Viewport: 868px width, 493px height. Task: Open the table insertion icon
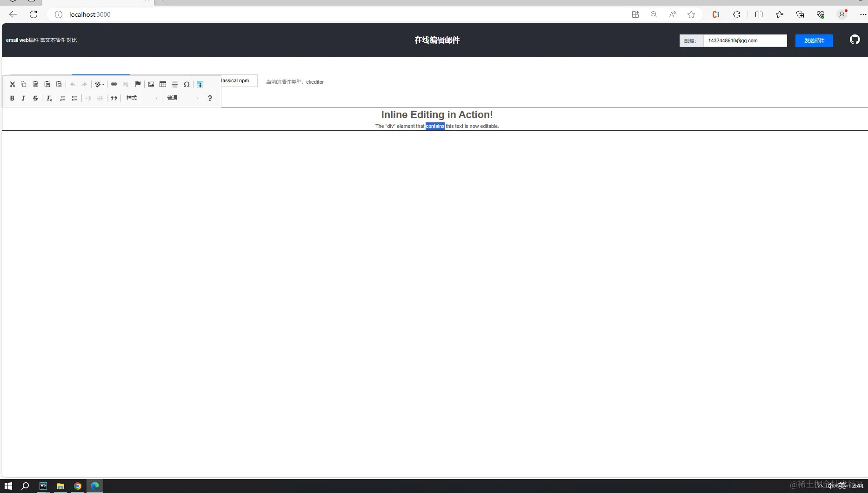pyautogui.click(x=163, y=84)
